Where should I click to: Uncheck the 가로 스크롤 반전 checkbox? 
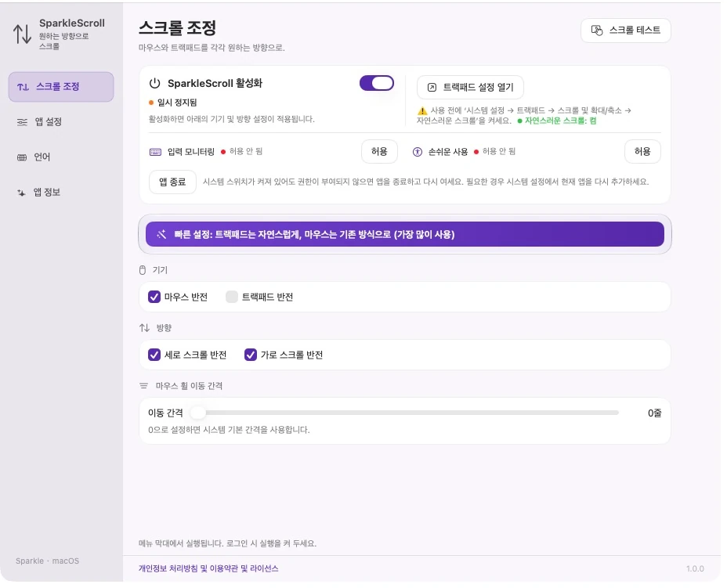point(251,355)
